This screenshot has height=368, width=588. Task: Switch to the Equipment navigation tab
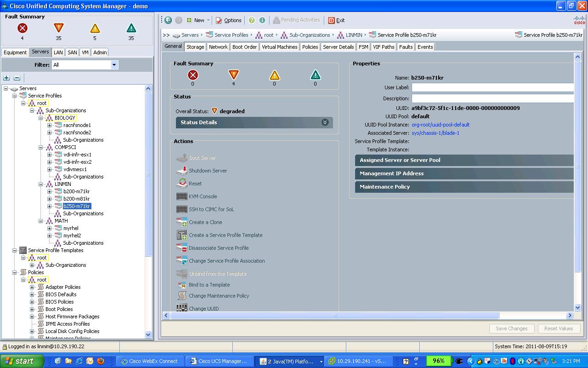[15, 52]
